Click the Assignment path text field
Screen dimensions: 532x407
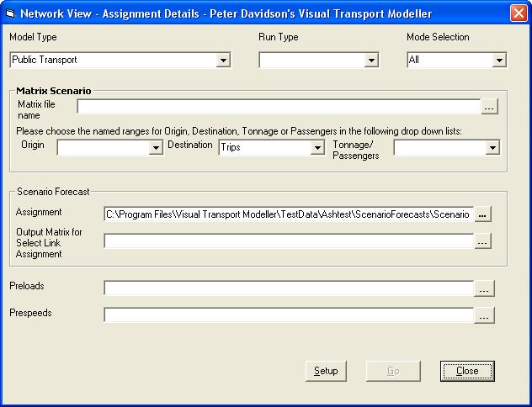click(289, 214)
